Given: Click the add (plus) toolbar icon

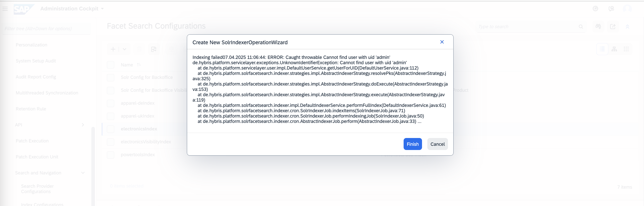Looking at the screenshot, I should (113, 49).
